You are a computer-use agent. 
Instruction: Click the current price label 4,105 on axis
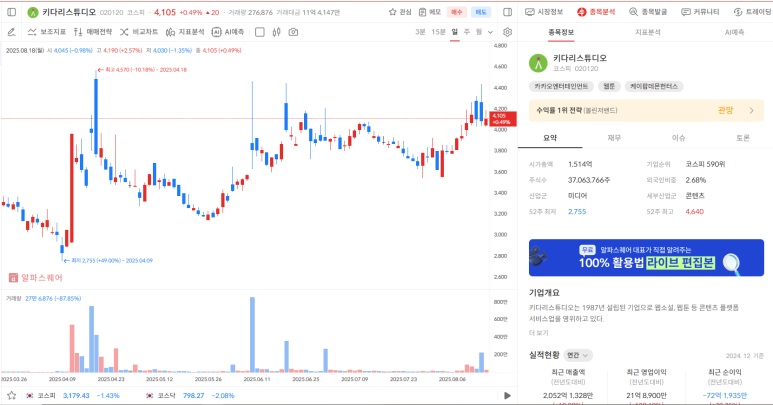tap(502, 119)
